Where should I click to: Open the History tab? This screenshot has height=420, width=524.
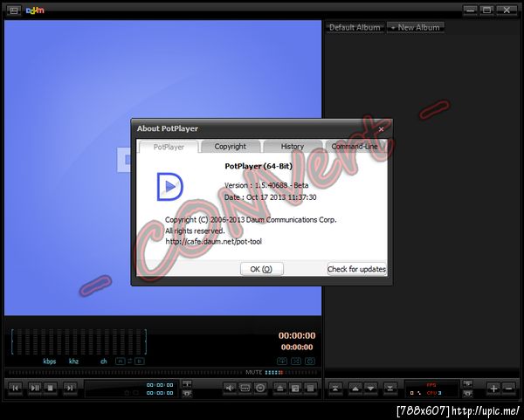293,147
